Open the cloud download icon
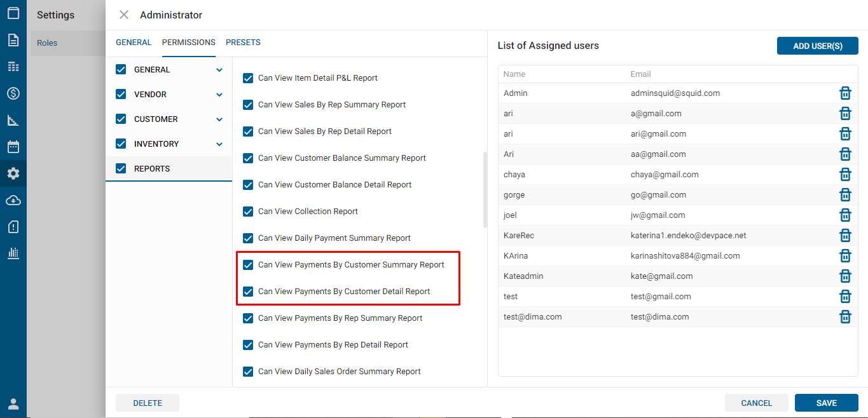 (x=13, y=200)
